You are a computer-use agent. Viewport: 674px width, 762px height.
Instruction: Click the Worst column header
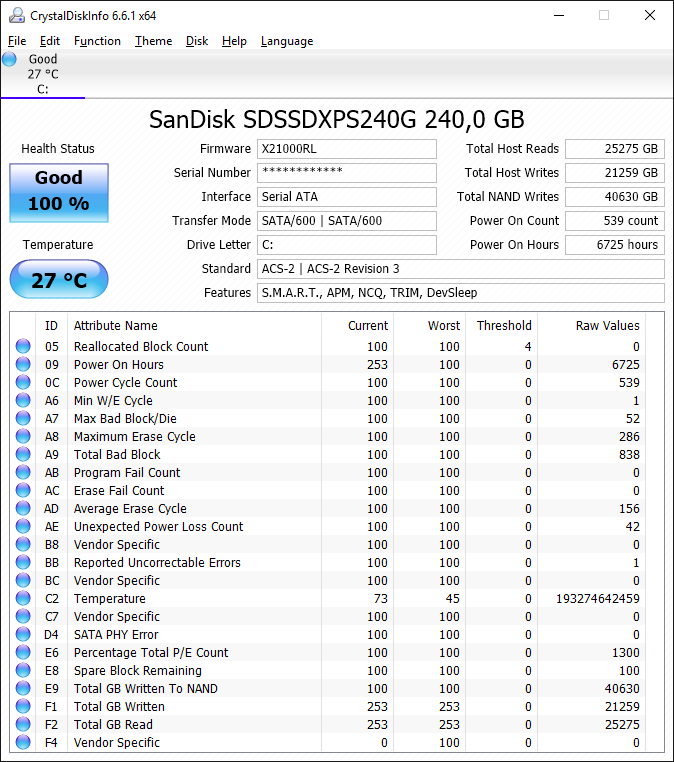[x=430, y=326]
